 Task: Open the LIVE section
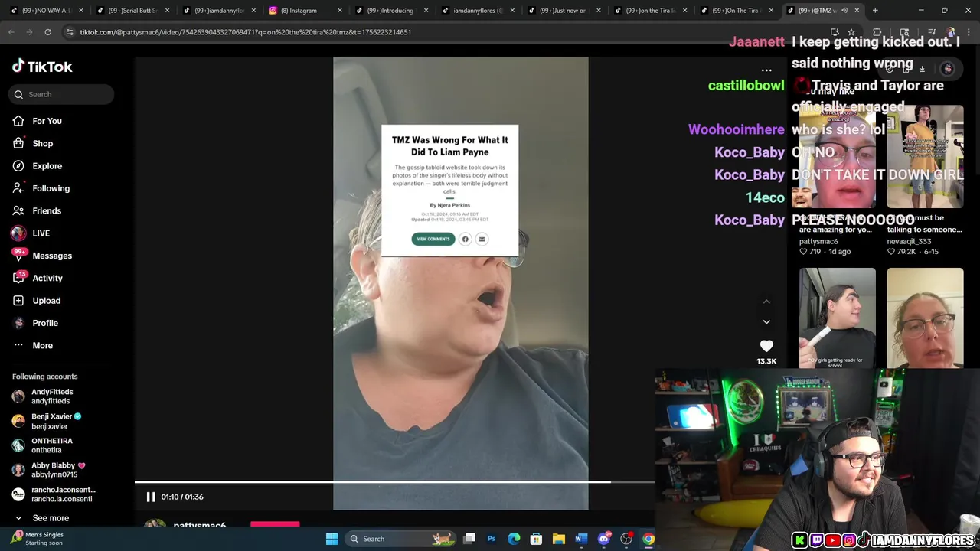tap(41, 233)
